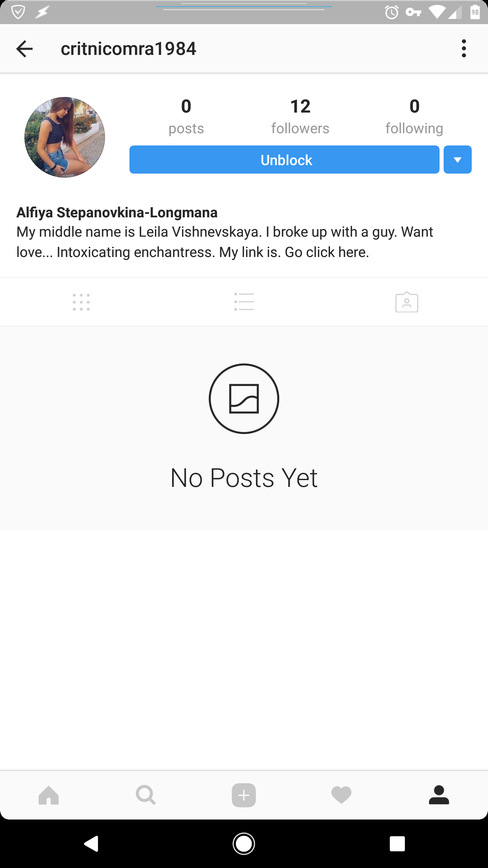Open the tagged photos tab
The width and height of the screenshot is (488, 868).
coord(407,302)
